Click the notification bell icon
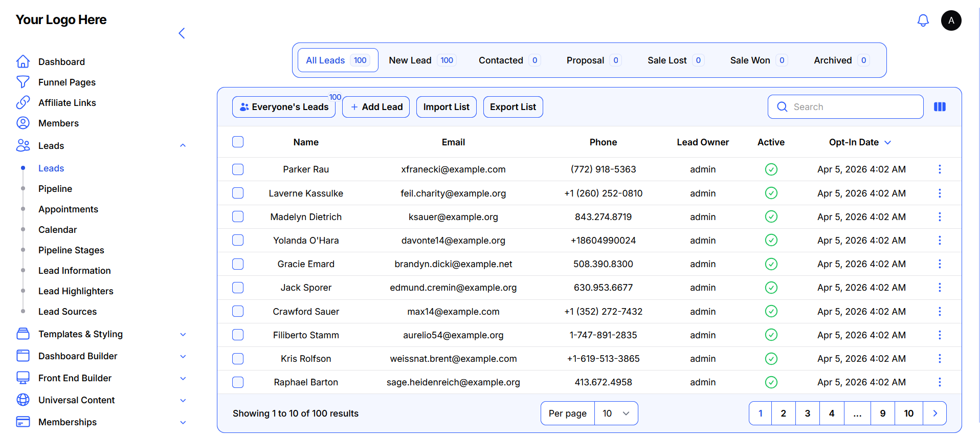Viewport: 980px width, 436px height. (x=923, y=20)
